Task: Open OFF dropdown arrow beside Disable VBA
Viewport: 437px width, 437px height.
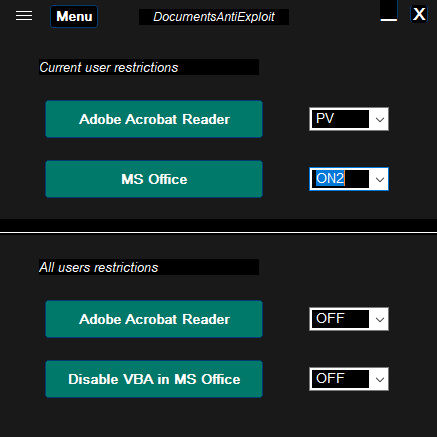Action: (x=379, y=379)
